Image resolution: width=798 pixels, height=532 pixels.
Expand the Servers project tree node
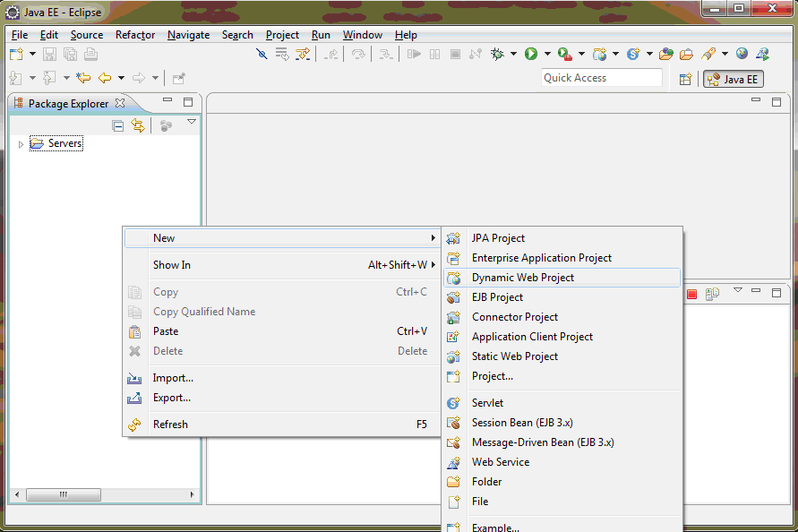(x=21, y=144)
